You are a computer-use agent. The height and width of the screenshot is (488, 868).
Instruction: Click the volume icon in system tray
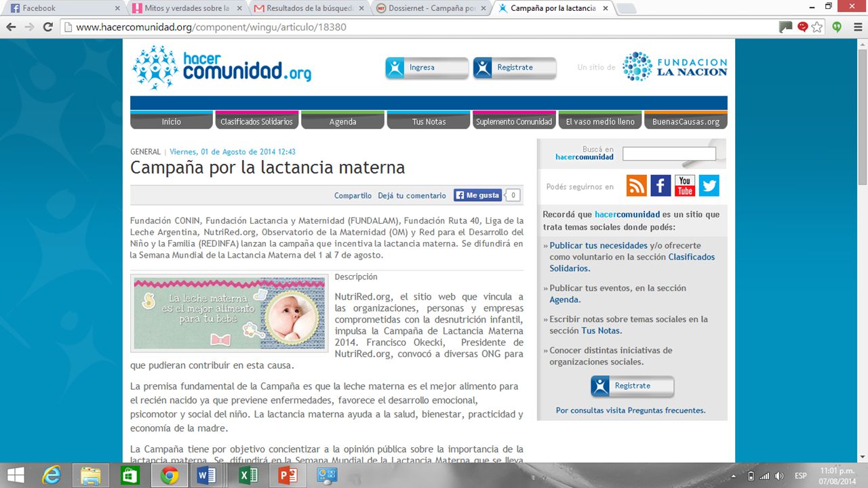tap(779, 476)
